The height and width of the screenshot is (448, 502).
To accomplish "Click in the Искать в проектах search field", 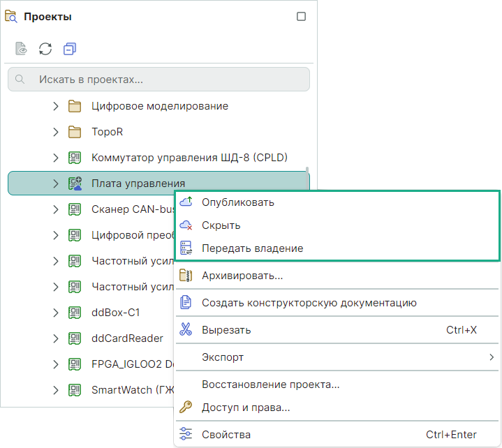I will pos(168,80).
